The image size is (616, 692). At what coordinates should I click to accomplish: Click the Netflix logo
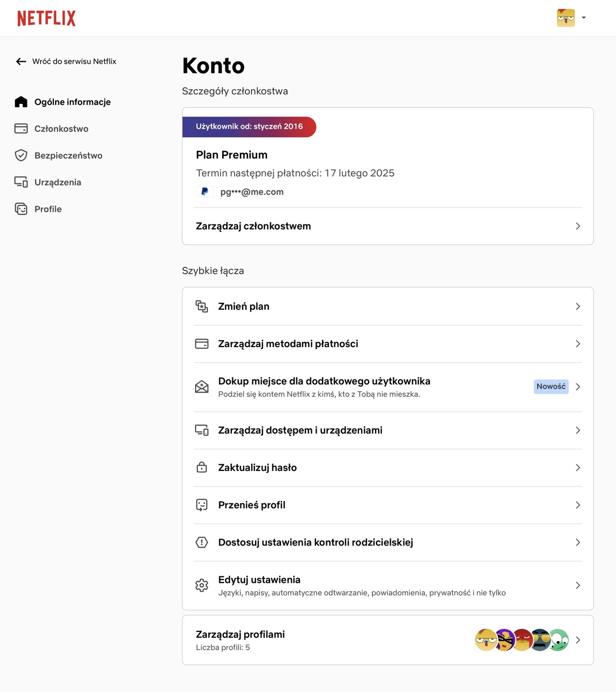click(46, 18)
